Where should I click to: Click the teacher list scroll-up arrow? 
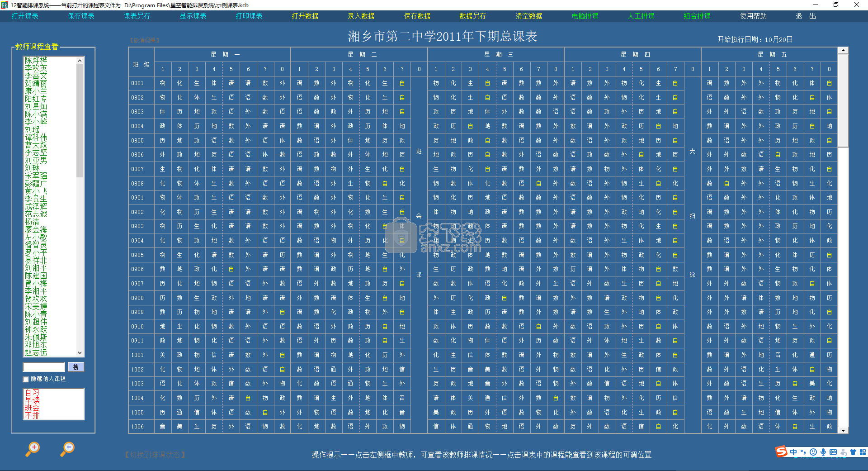coord(80,61)
